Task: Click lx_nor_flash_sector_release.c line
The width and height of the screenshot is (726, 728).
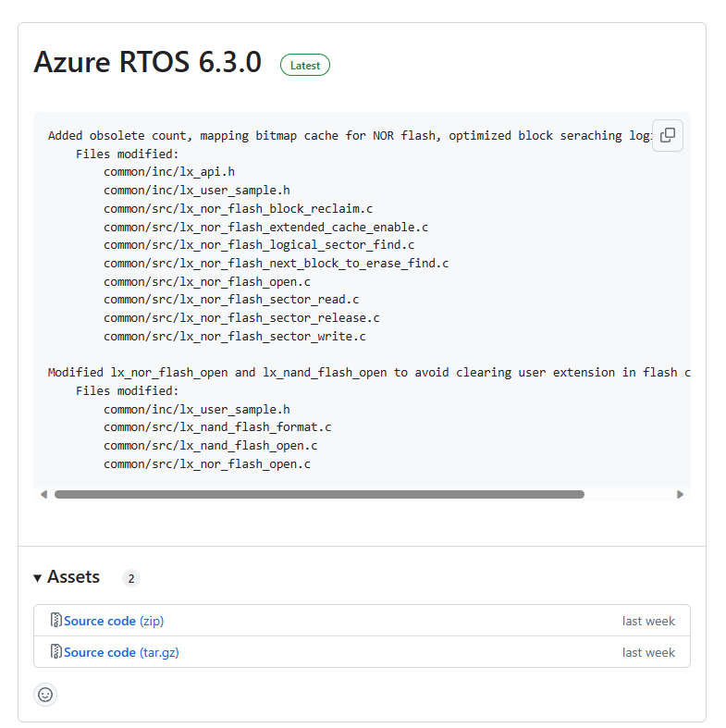Action: pyautogui.click(x=241, y=318)
